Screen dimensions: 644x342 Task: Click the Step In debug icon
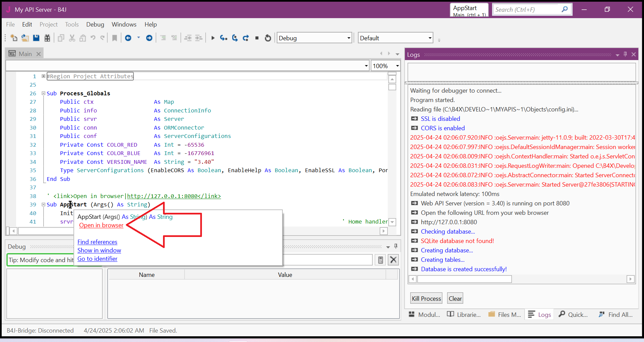pyautogui.click(x=224, y=38)
